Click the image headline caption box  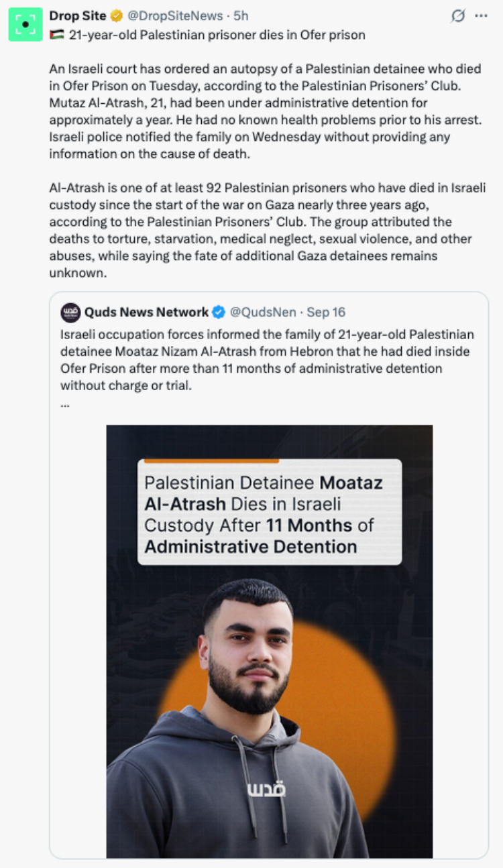(x=270, y=511)
